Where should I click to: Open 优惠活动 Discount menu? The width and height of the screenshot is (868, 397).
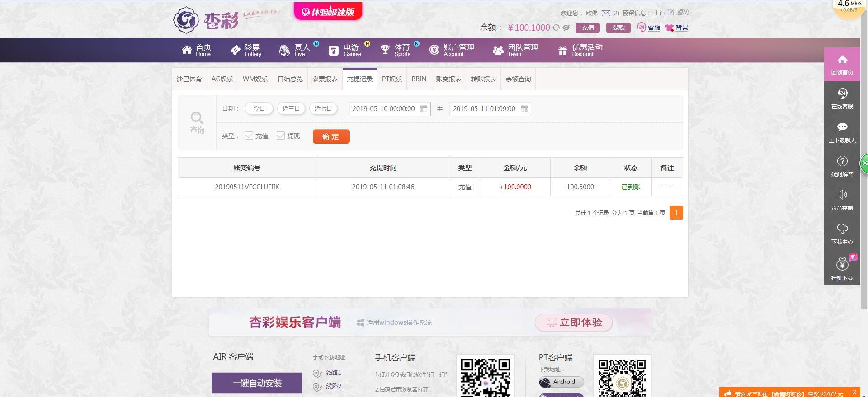(x=580, y=50)
